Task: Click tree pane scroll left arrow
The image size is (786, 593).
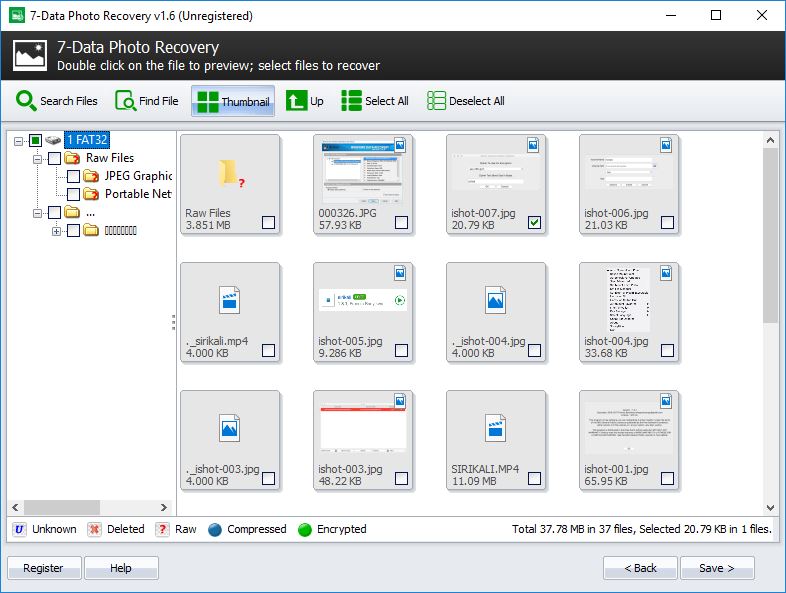Action: pyautogui.click(x=15, y=507)
